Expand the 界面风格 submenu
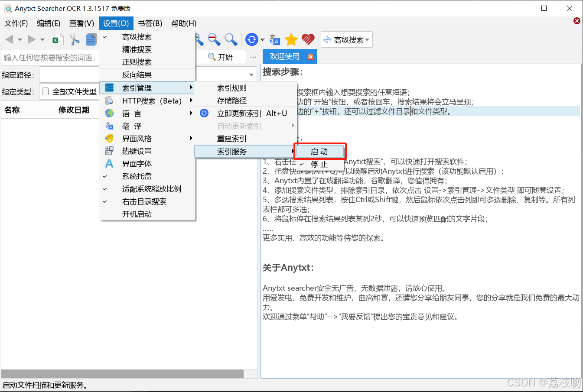This screenshot has width=583, height=392. (147, 138)
